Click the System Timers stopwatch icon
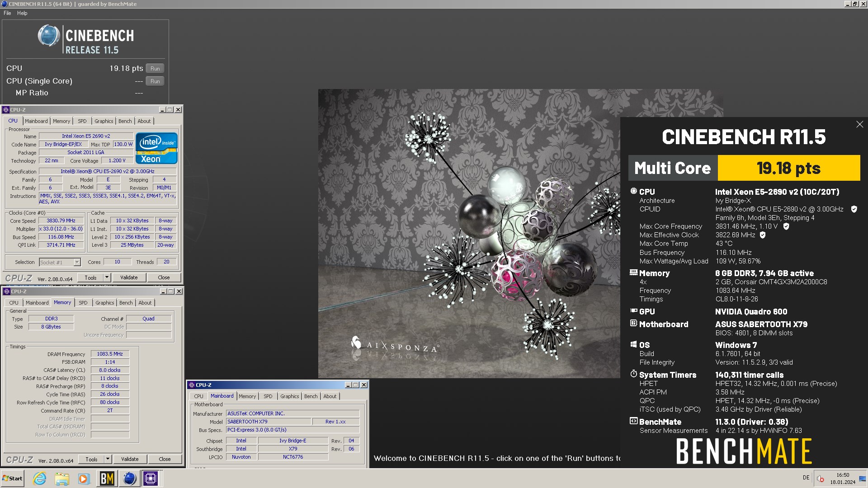The width and height of the screenshot is (868, 488). coord(633,374)
